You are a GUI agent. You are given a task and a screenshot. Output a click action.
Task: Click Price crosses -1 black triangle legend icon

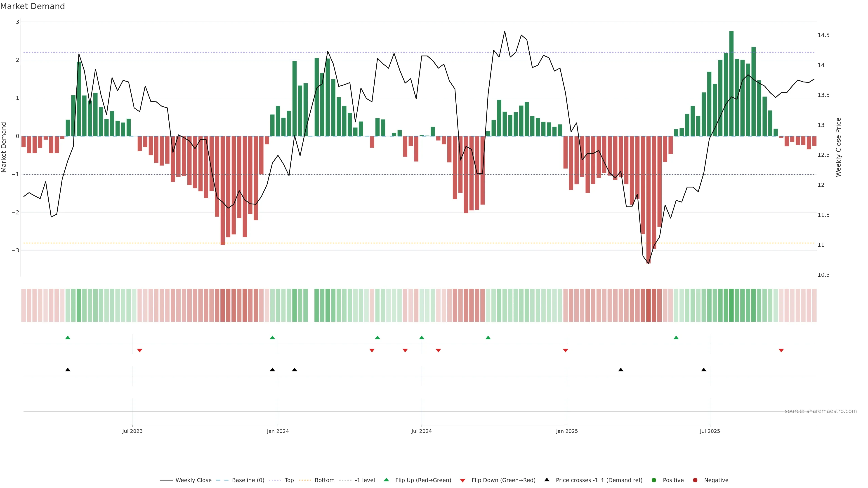547,480
